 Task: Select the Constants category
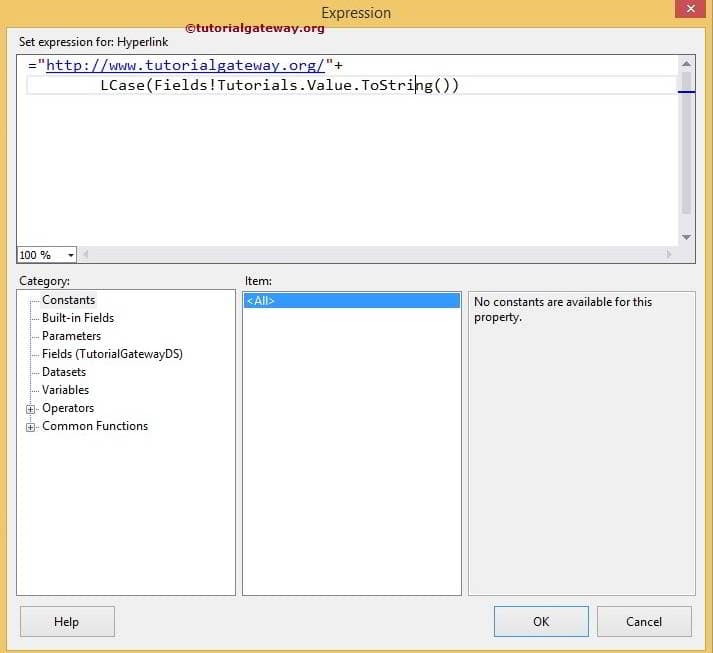point(68,300)
